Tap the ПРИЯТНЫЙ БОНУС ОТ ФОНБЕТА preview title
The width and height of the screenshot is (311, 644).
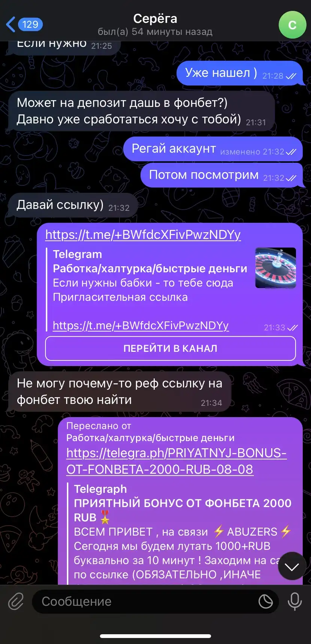183,510
